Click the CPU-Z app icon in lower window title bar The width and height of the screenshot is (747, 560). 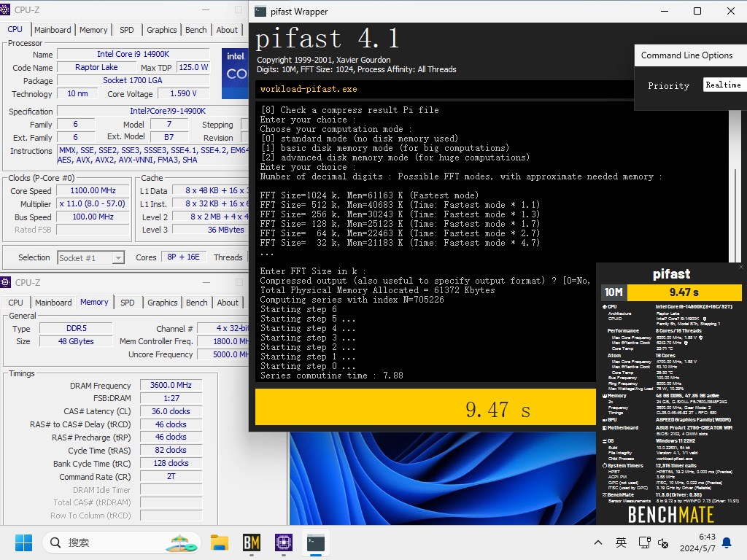5,282
